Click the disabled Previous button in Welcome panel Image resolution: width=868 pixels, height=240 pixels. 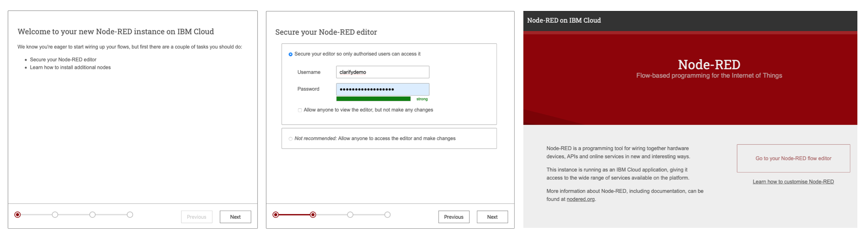(197, 217)
